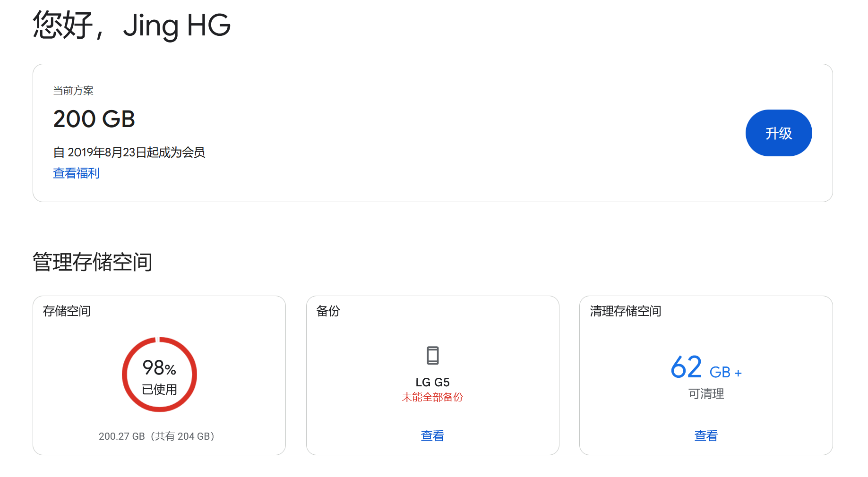Click the red 未能全部备份 warning text
868x477 pixels.
click(432, 397)
